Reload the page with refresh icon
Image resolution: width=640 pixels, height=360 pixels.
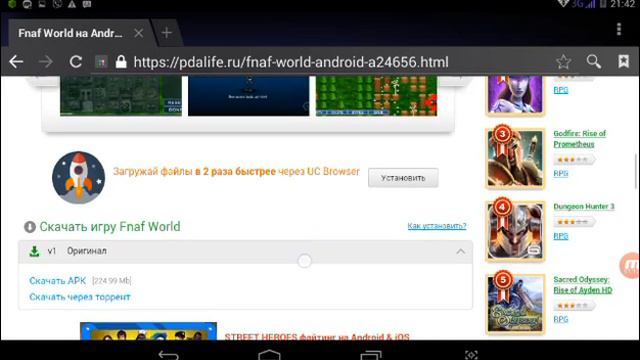pos(76,62)
